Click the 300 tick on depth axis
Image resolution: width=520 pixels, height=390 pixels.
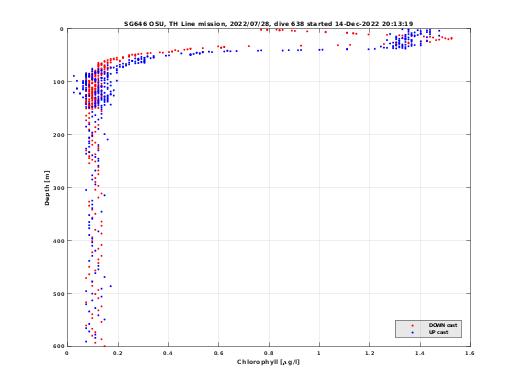tap(58, 188)
